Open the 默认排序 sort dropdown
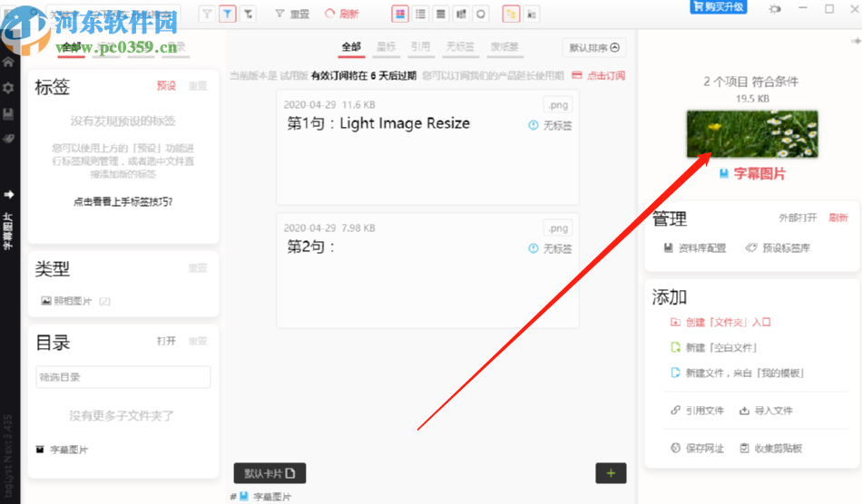This screenshot has width=862, height=504. [x=594, y=48]
